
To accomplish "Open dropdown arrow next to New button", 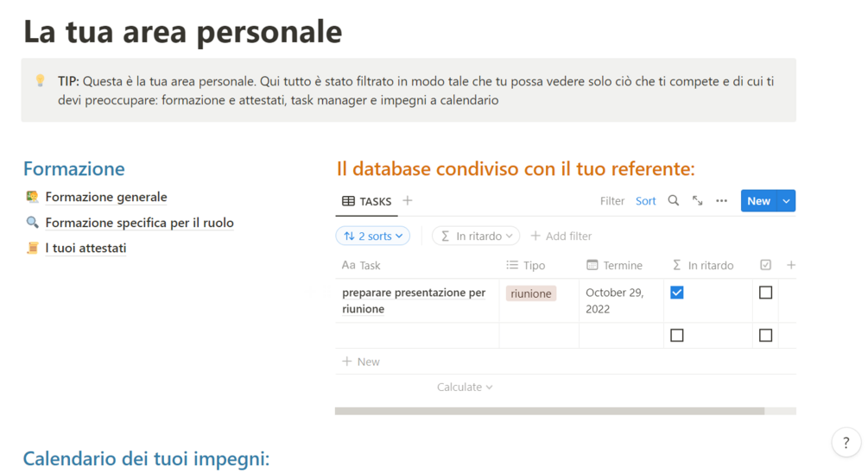I will click(786, 200).
